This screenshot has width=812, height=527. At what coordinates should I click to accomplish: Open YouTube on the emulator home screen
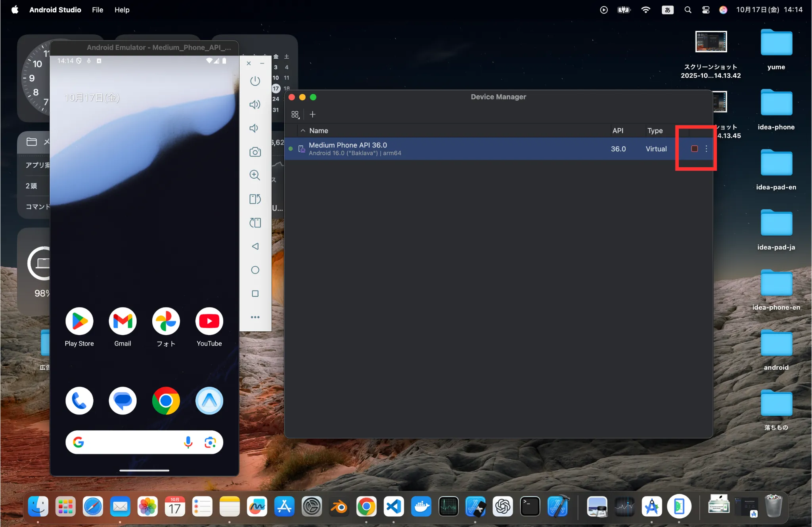click(x=209, y=321)
